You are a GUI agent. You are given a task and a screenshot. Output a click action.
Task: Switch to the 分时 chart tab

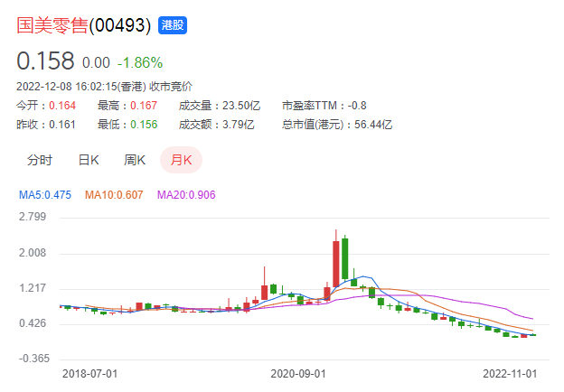[40, 160]
